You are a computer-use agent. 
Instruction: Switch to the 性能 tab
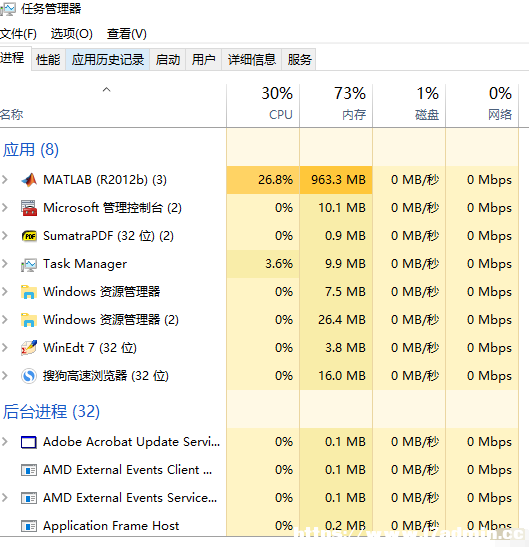point(48,60)
